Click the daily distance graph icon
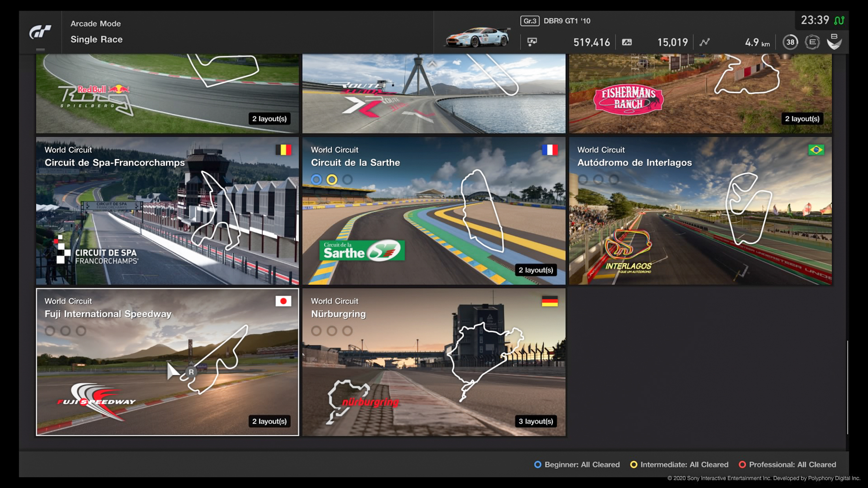 (705, 42)
